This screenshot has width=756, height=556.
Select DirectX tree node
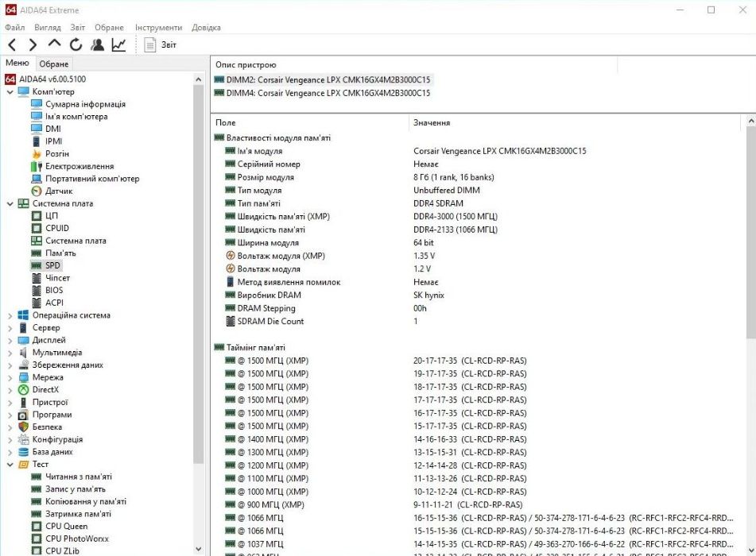[x=45, y=390]
